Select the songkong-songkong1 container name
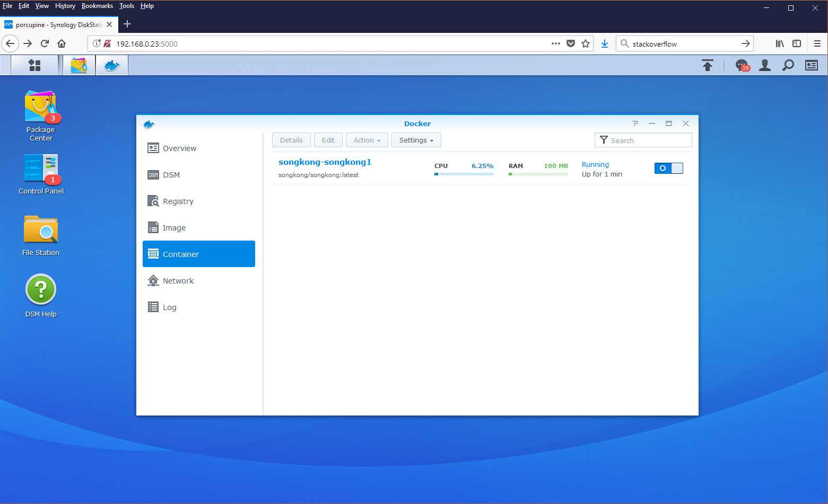Image resolution: width=828 pixels, height=504 pixels. (x=325, y=162)
